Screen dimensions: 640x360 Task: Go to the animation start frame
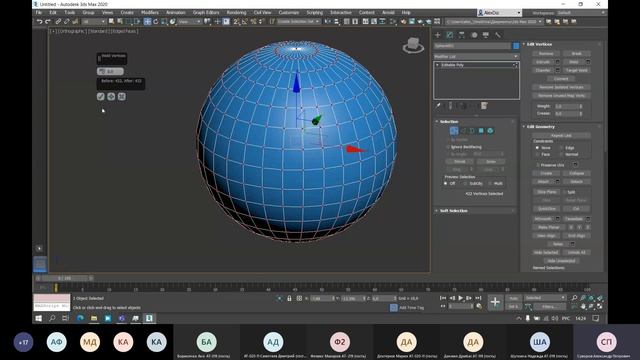tap(443, 298)
